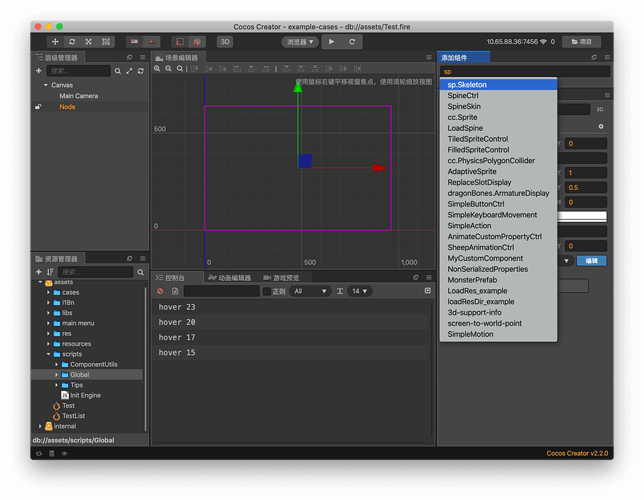Open the 项目 folder button

pyautogui.click(x=581, y=42)
